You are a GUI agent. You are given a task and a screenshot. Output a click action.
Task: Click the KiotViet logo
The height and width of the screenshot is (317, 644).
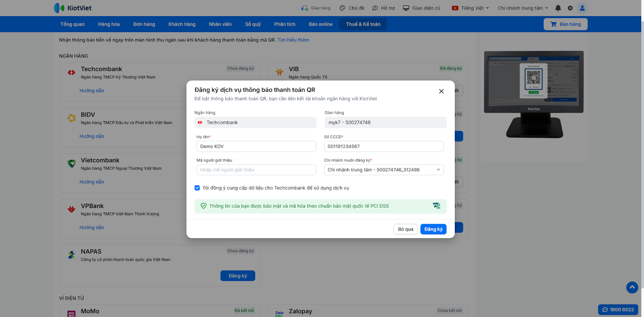tap(72, 8)
